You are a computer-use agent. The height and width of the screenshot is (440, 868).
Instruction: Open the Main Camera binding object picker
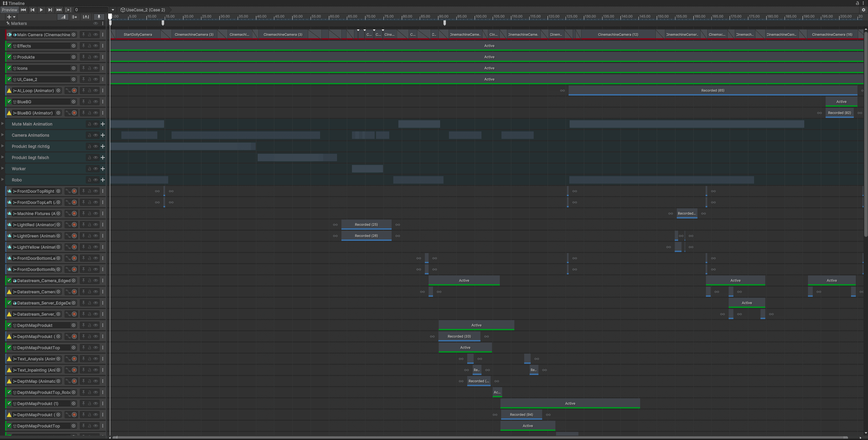(74, 35)
